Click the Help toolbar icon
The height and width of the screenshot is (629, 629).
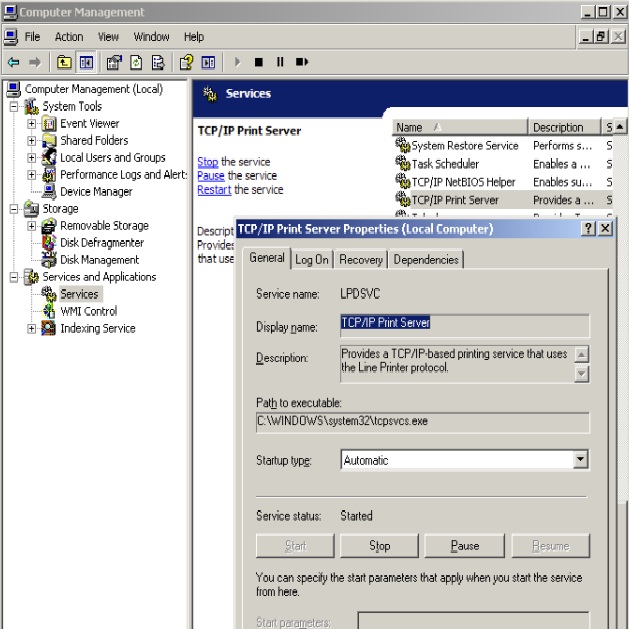click(x=187, y=62)
